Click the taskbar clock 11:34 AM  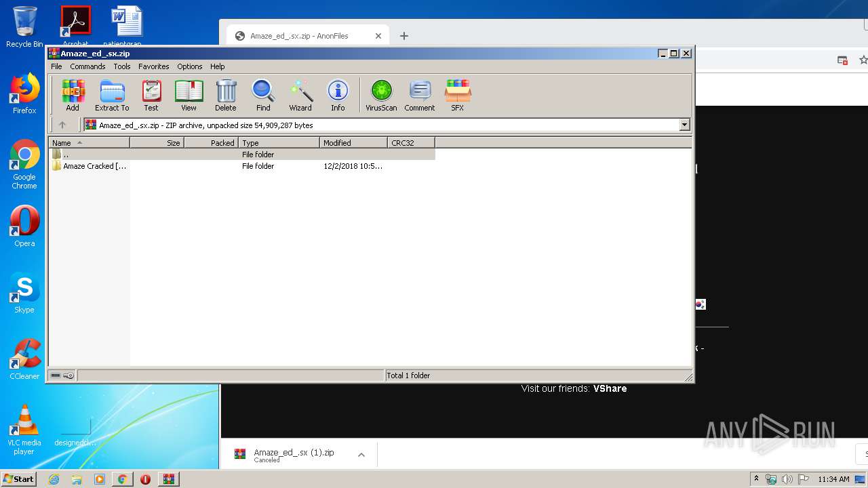click(833, 479)
